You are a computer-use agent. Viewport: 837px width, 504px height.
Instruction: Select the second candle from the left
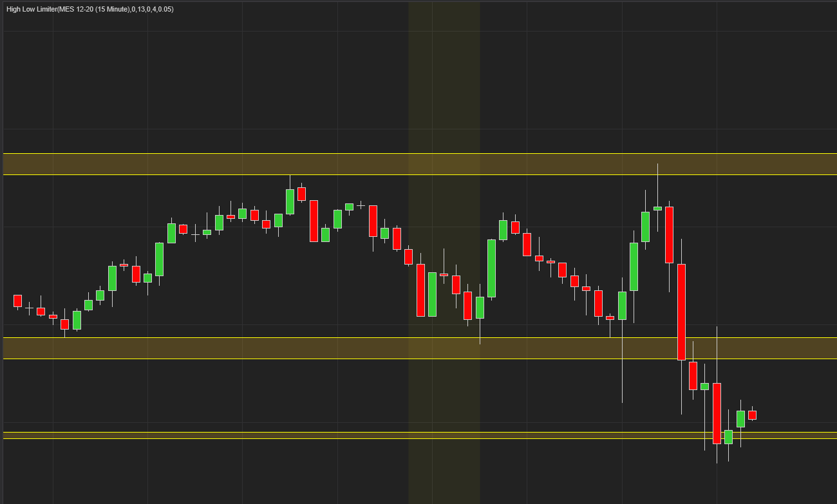click(x=29, y=309)
